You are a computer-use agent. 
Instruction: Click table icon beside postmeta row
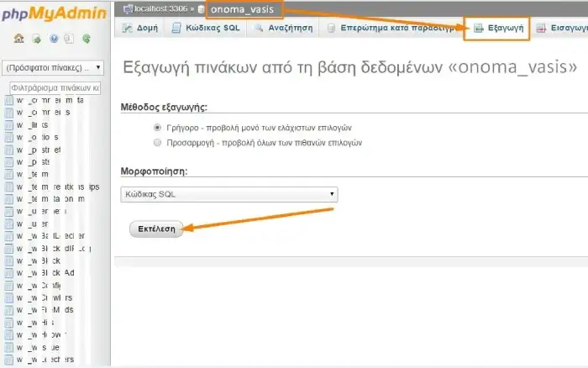[x=8, y=150]
